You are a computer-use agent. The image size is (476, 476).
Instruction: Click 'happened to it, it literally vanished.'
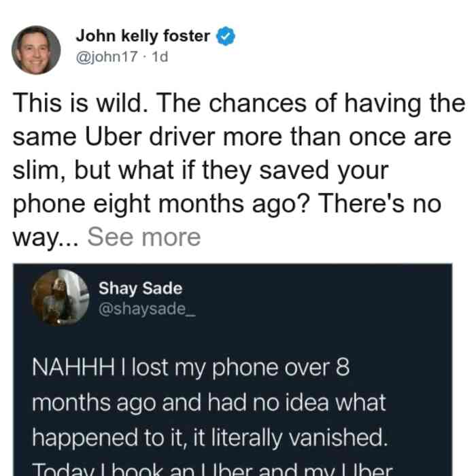[x=210, y=438]
